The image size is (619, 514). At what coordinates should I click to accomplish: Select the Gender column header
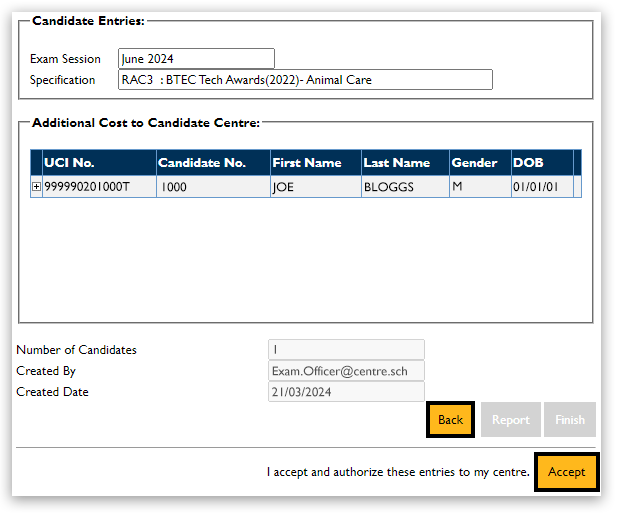(479, 163)
